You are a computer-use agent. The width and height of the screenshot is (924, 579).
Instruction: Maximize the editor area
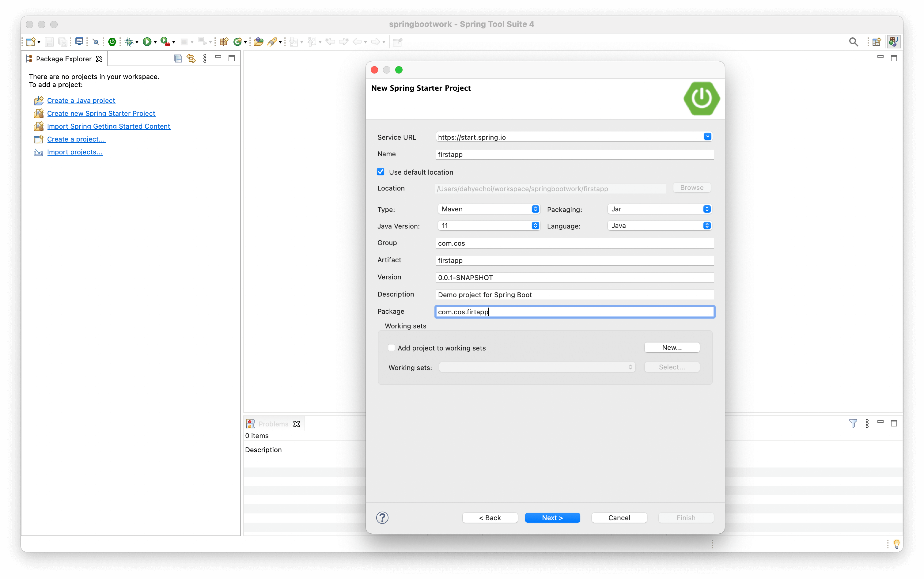pos(894,58)
